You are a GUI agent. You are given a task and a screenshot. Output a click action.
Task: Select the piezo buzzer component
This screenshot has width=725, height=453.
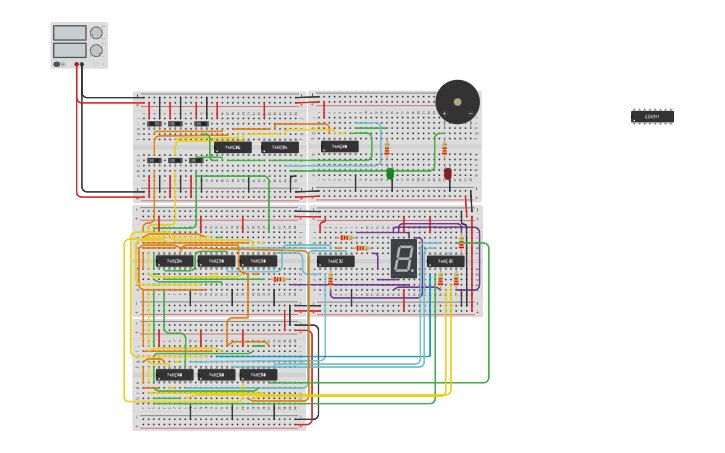[458, 102]
